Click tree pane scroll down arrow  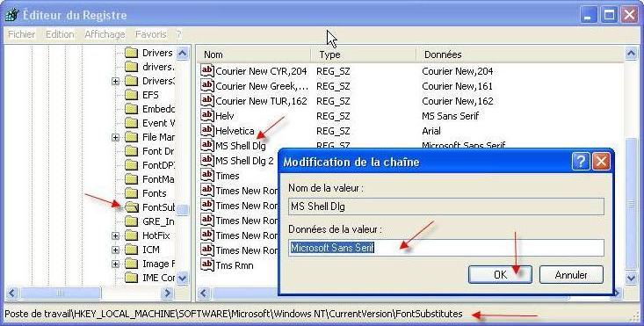point(182,278)
